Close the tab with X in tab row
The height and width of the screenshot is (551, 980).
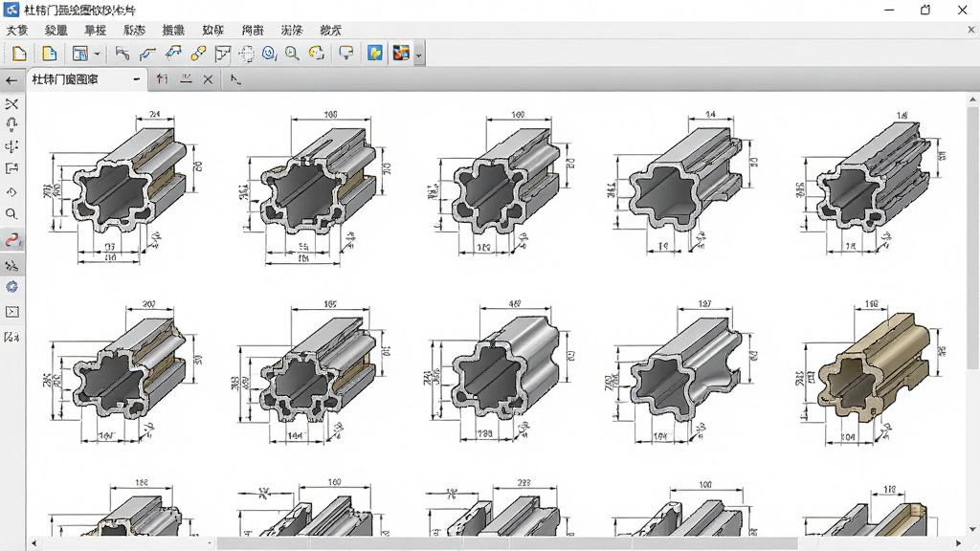[208, 79]
